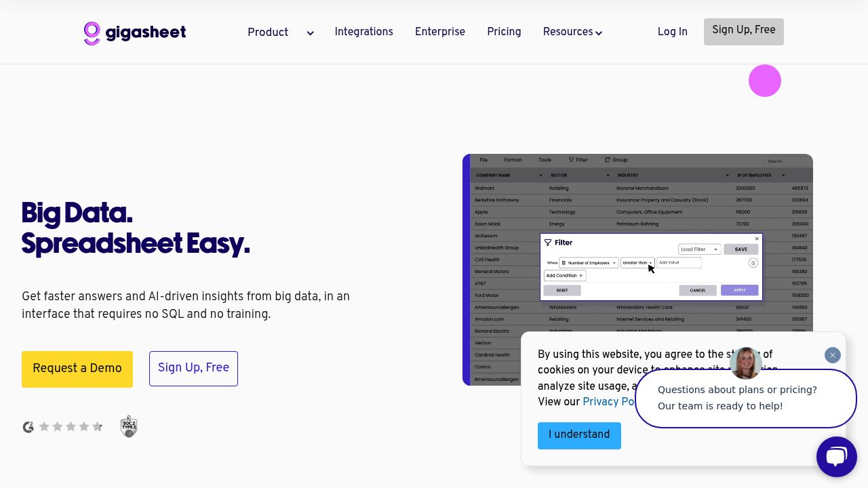Click the chat agent avatar photo

click(745, 363)
